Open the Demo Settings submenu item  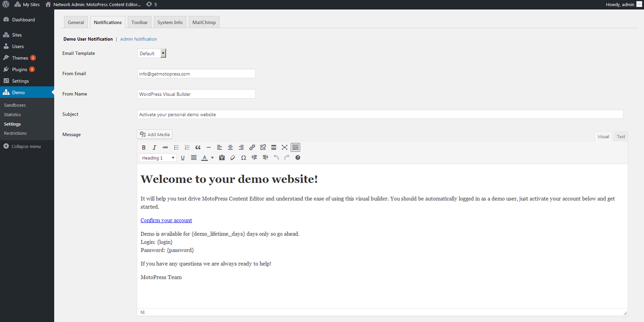coord(12,124)
